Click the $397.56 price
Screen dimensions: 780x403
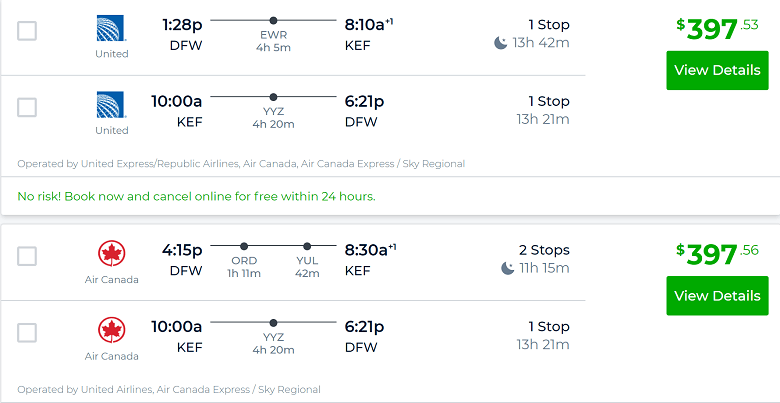pyautogui.click(x=717, y=254)
